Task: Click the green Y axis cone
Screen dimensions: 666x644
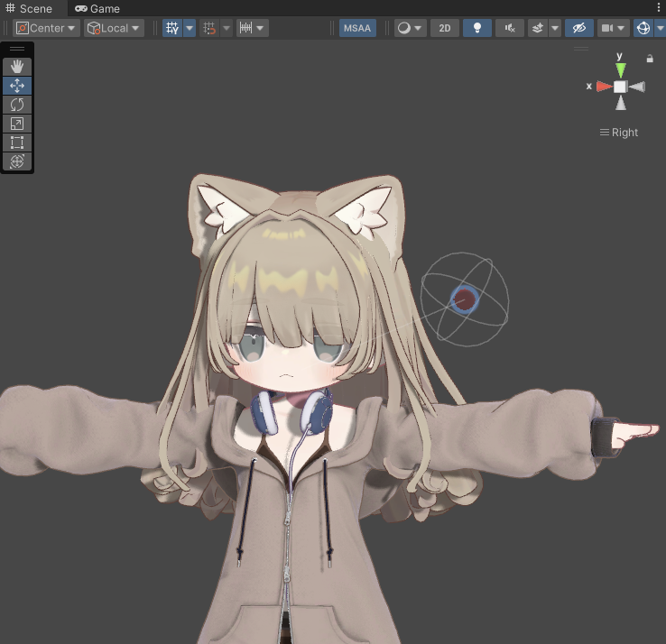Action: point(621,70)
